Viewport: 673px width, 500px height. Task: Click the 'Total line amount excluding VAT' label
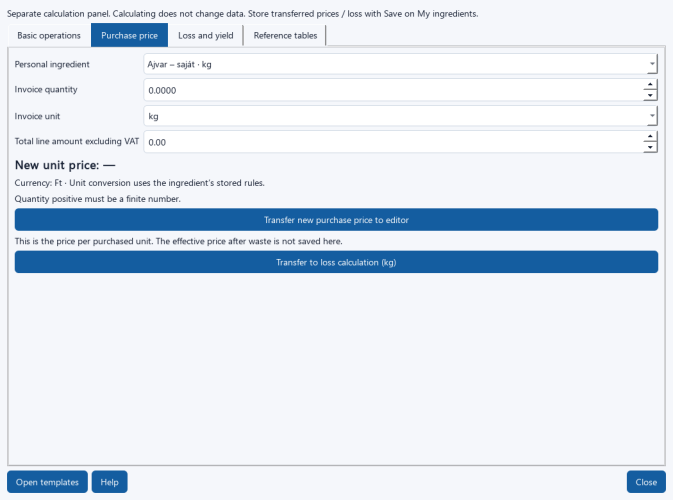(x=77, y=141)
